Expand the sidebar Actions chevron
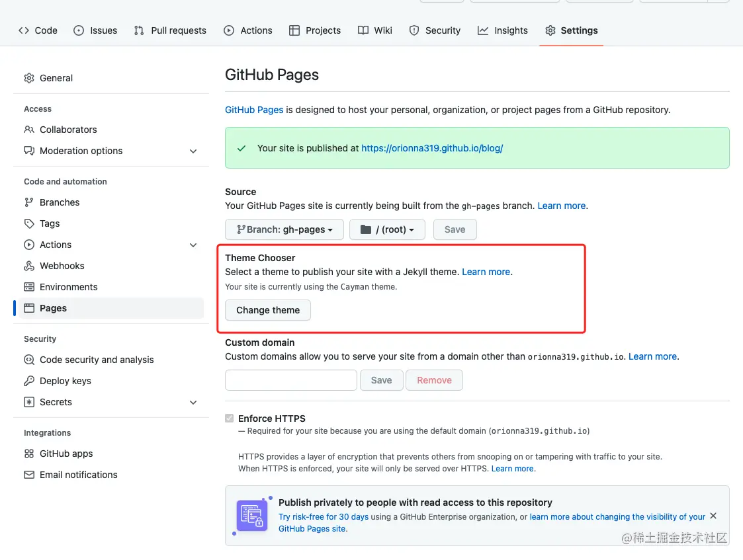Screen dimensions: 743x560 tap(193, 245)
